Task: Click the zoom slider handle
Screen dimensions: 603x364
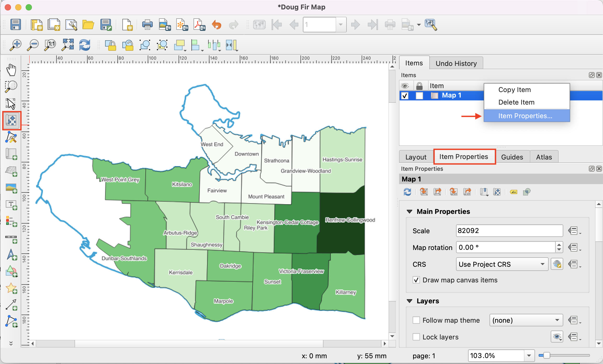Action: (546, 355)
